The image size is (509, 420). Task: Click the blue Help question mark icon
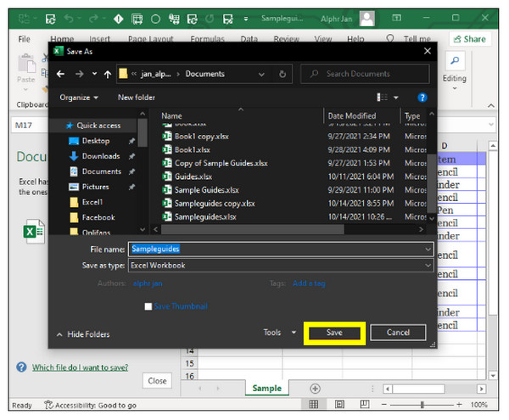coord(422,98)
